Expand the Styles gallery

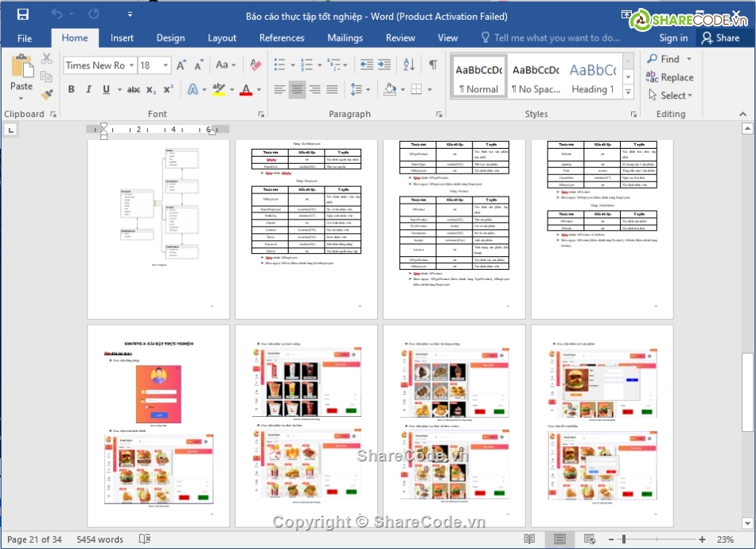[628, 91]
